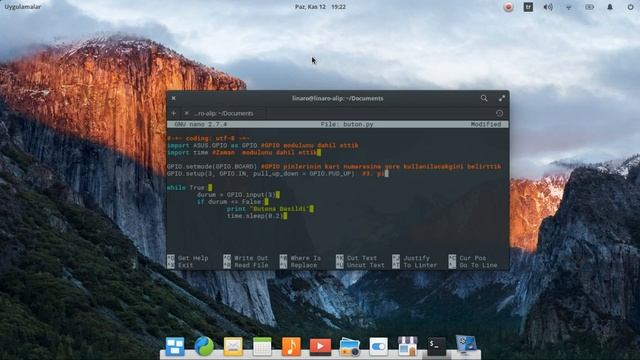Click the 'Exit' nano shortcut
The image size is (640, 360).
185,265
